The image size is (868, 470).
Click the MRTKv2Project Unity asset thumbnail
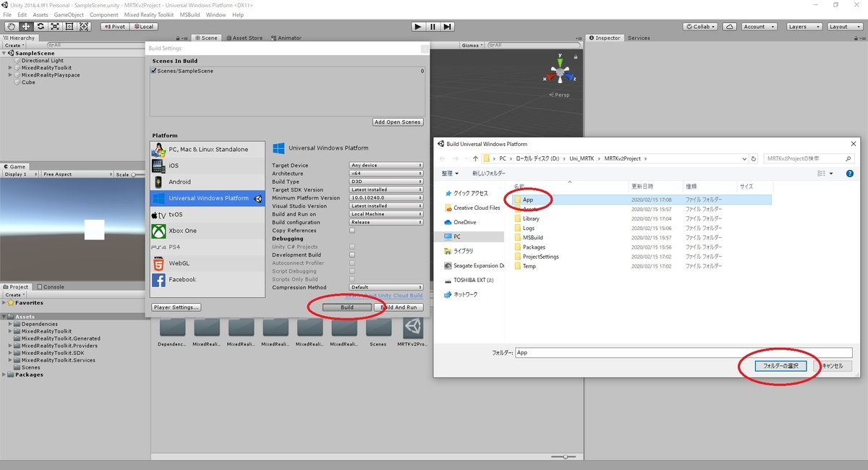click(x=413, y=330)
